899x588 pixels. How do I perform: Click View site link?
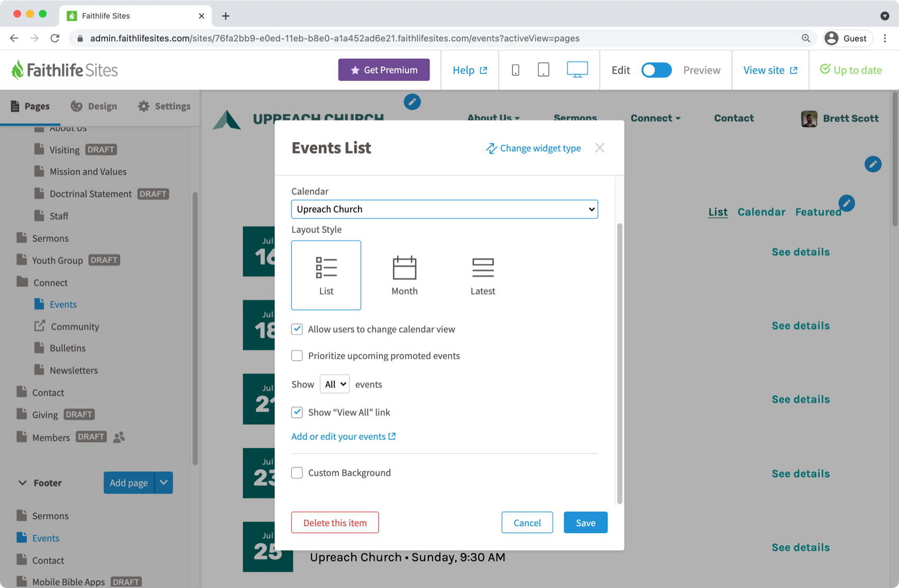coord(770,70)
